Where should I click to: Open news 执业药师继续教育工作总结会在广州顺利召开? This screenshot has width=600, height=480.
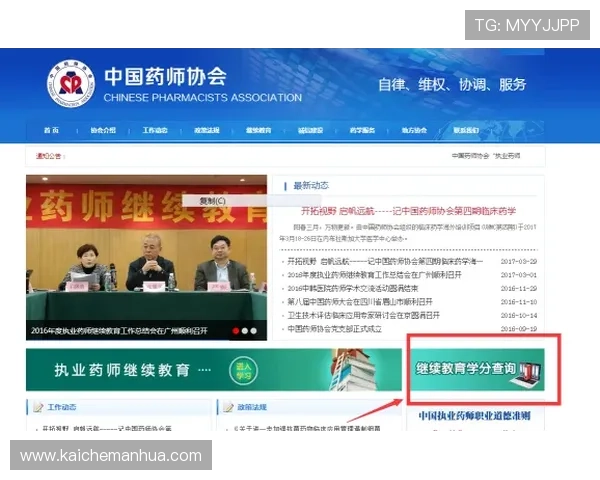(x=375, y=275)
